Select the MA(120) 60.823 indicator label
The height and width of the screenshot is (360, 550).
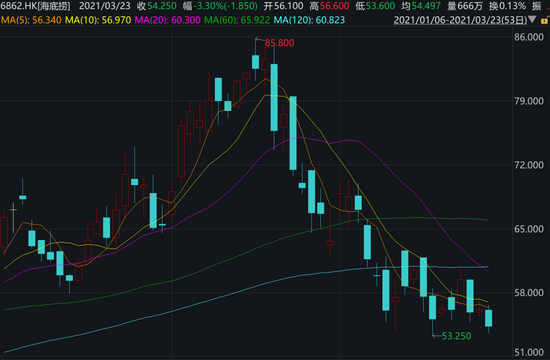pyautogui.click(x=309, y=20)
